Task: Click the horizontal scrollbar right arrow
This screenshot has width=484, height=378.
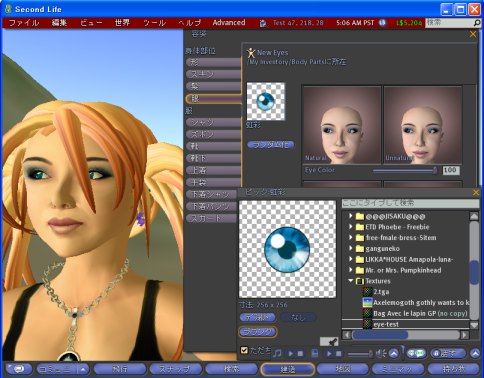Action: pyautogui.click(x=464, y=334)
